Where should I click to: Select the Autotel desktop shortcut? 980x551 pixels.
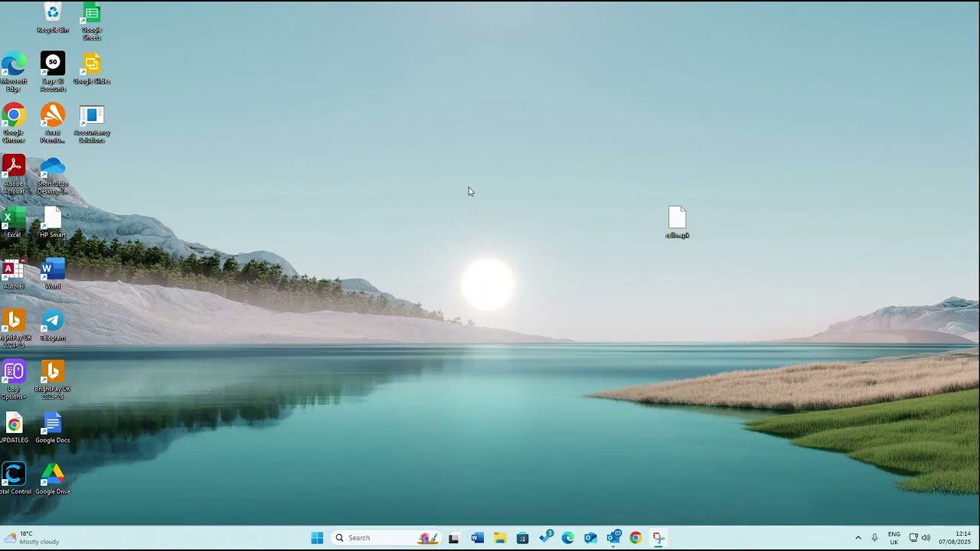(x=14, y=273)
